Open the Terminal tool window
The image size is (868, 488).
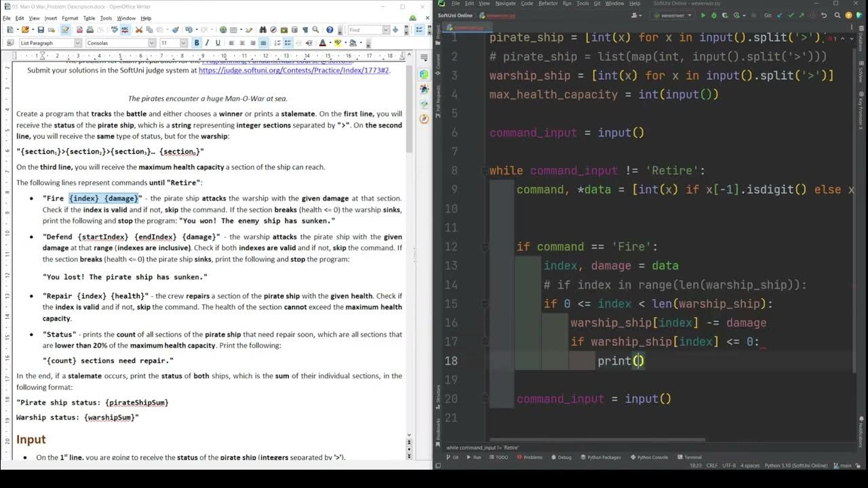690,457
